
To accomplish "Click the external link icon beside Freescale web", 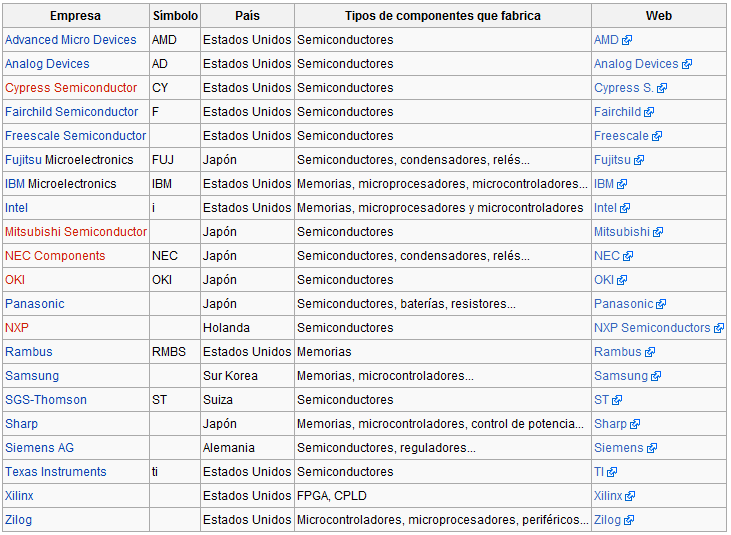I will (x=657, y=137).
